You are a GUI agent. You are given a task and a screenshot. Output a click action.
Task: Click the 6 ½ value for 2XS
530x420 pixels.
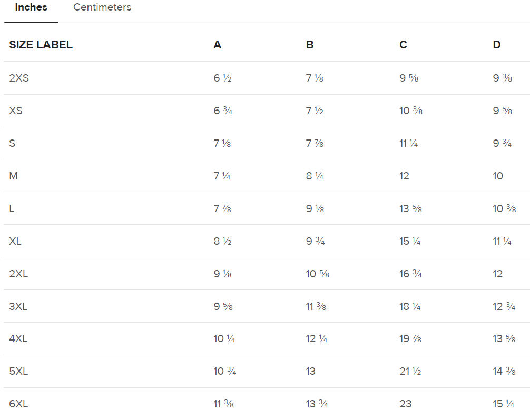click(x=222, y=78)
